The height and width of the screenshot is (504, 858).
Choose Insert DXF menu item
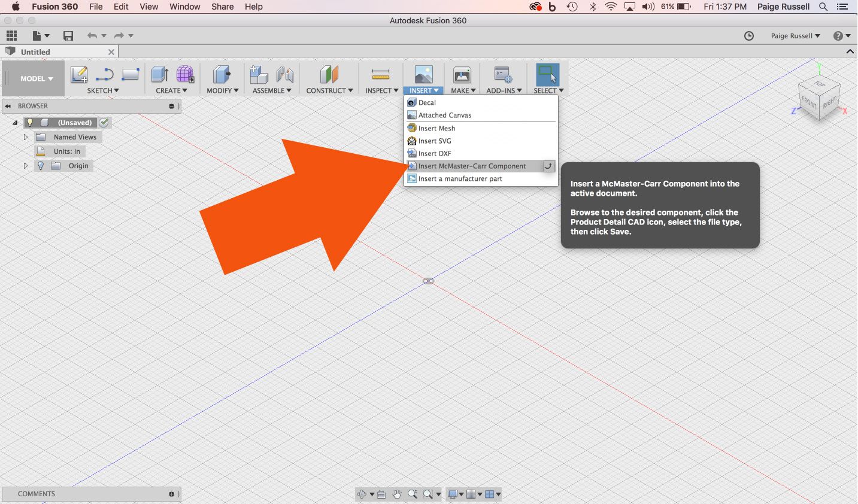(x=481, y=154)
